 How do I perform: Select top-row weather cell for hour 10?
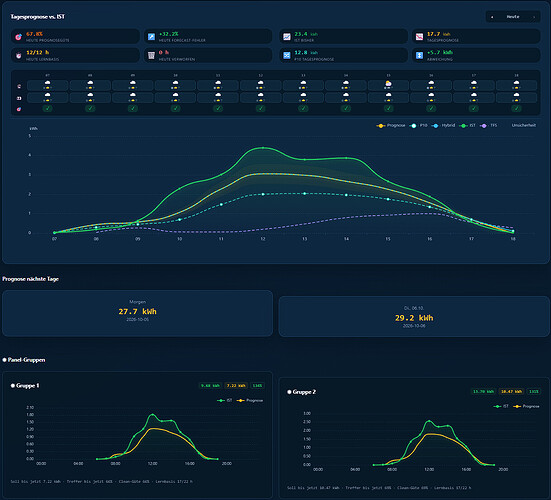point(175,85)
